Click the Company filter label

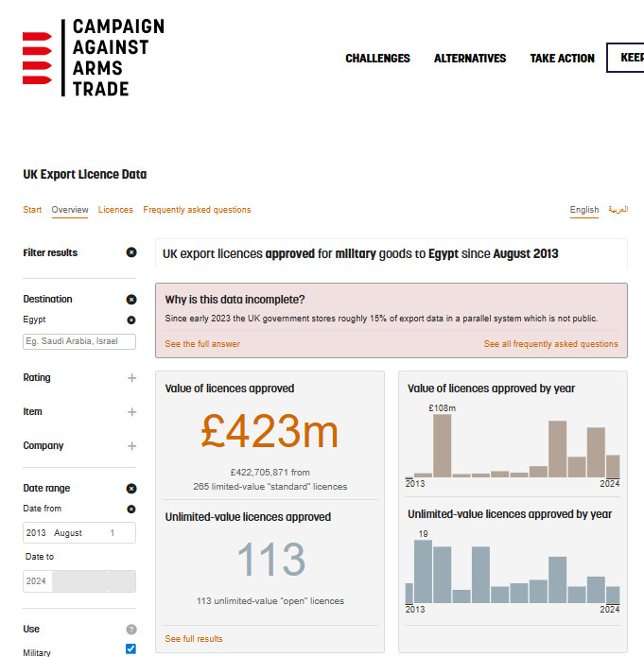(x=44, y=445)
